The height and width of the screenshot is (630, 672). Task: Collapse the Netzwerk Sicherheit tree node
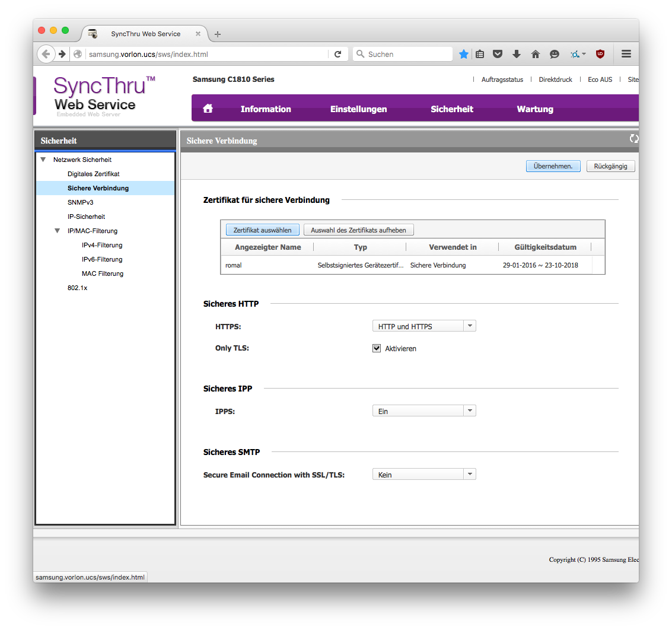(43, 160)
